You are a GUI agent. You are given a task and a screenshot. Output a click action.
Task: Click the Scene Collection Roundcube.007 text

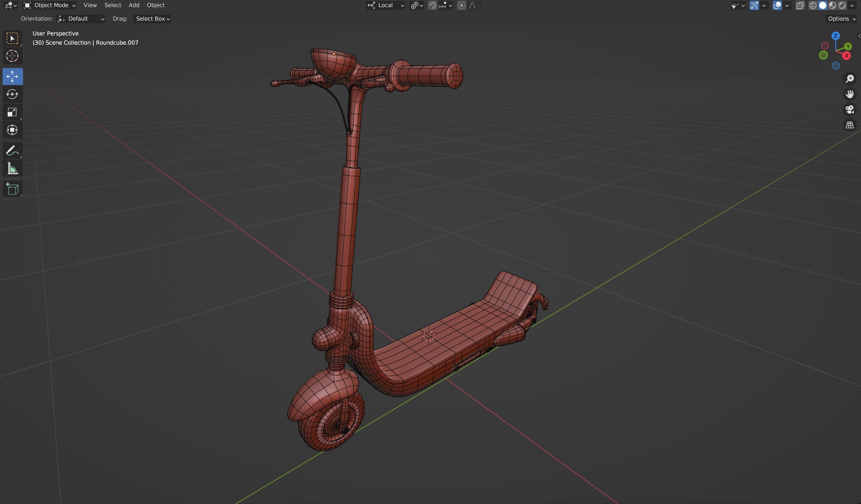pyautogui.click(x=85, y=43)
